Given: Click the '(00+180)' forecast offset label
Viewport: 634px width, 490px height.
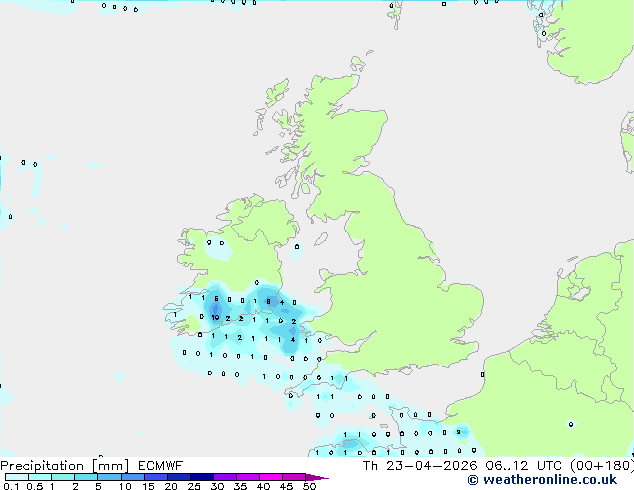Looking at the screenshot, I should (x=602, y=466).
